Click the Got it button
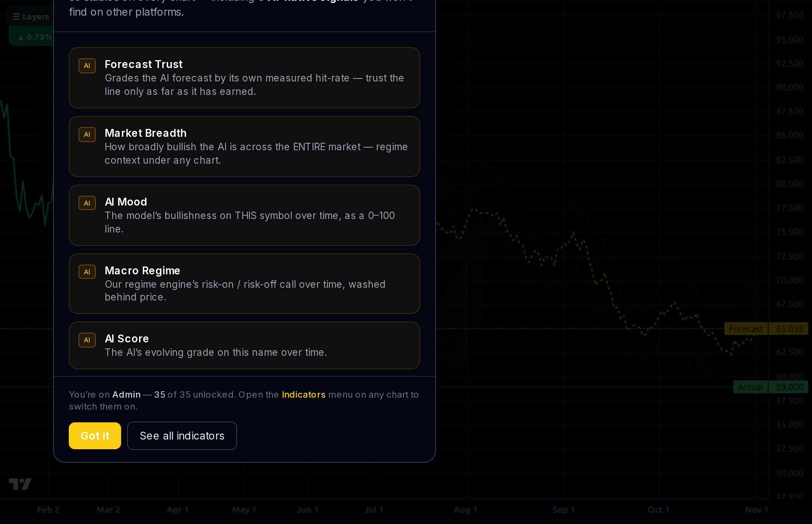Image resolution: width=812 pixels, height=524 pixels. [x=95, y=436]
